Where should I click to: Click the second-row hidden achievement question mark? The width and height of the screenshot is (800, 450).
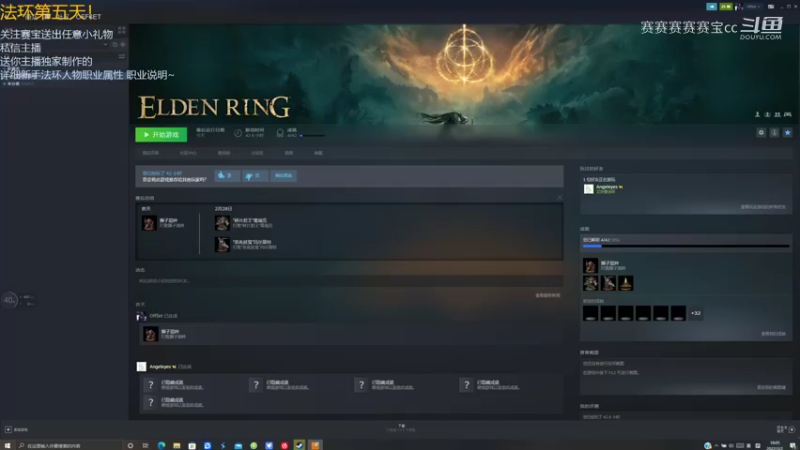pos(151,403)
